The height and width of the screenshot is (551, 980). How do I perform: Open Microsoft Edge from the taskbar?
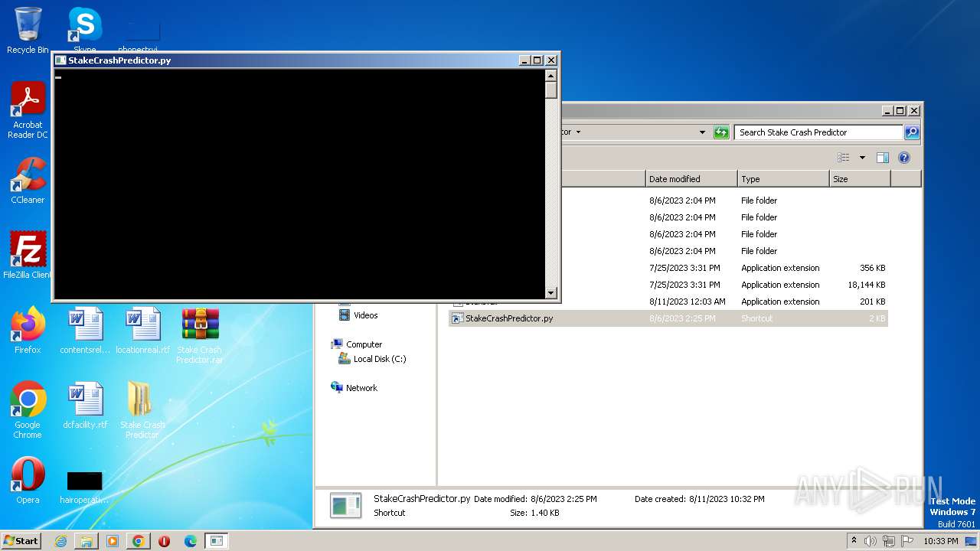(191, 541)
